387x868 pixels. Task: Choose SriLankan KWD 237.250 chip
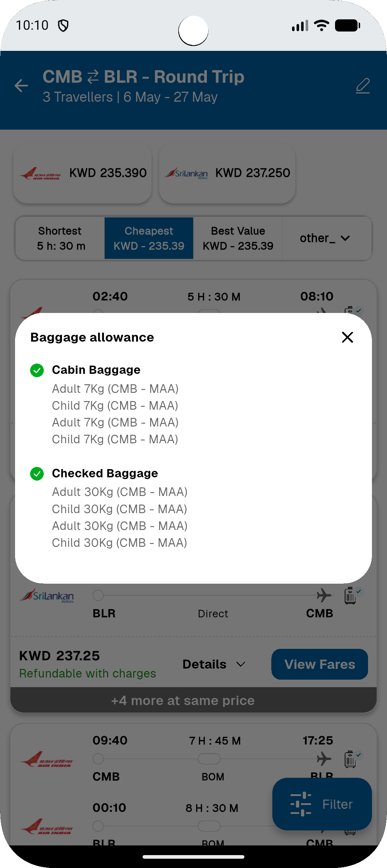227,173
